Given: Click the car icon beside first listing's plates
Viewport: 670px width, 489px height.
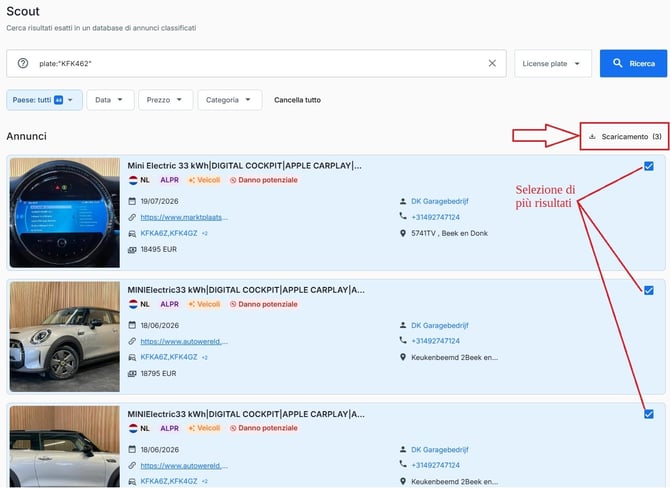Looking at the screenshot, I should [132, 233].
